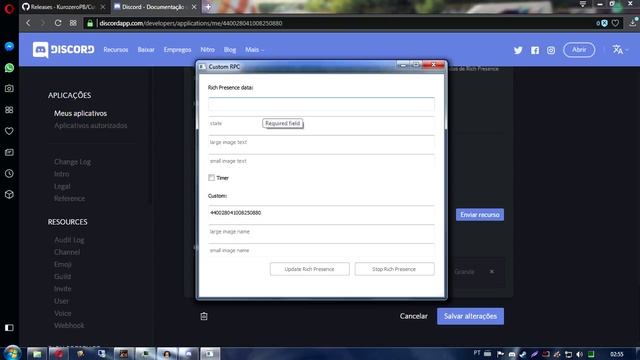This screenshot has width=640, height=360.
Task: Click the ad blocker shield icon
Action: point(604,23)
